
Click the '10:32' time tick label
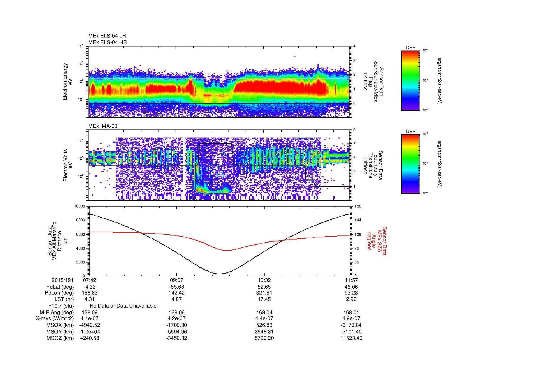pyautogui.click(x=264, y=280)
